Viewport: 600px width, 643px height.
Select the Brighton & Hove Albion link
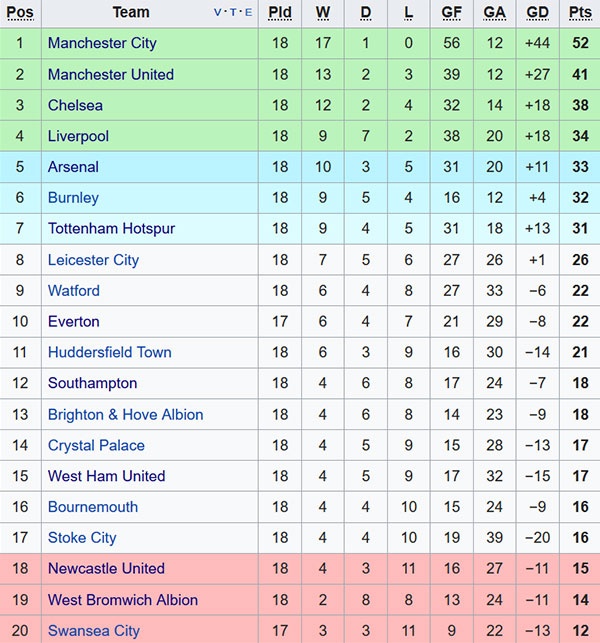125,414
